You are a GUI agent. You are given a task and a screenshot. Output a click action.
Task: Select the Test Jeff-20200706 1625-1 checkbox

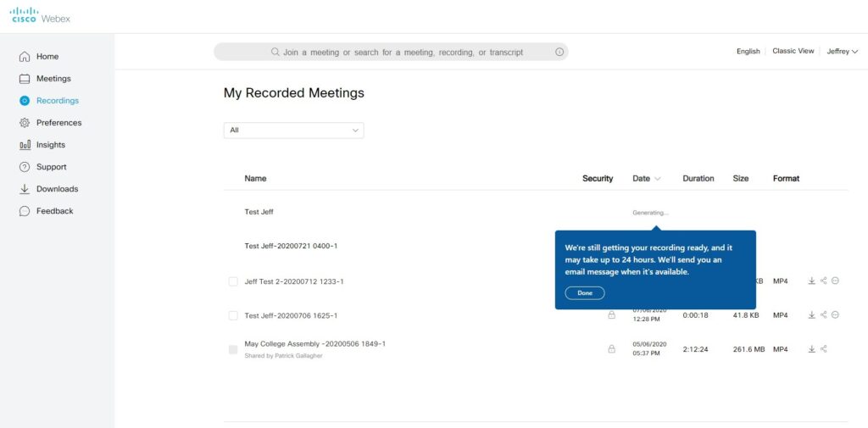233,315
